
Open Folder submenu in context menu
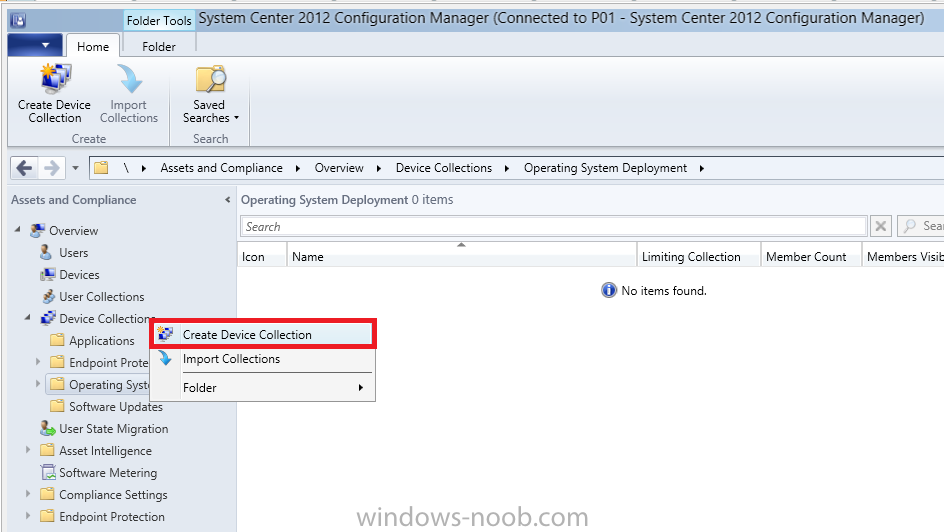click(263, 388)
